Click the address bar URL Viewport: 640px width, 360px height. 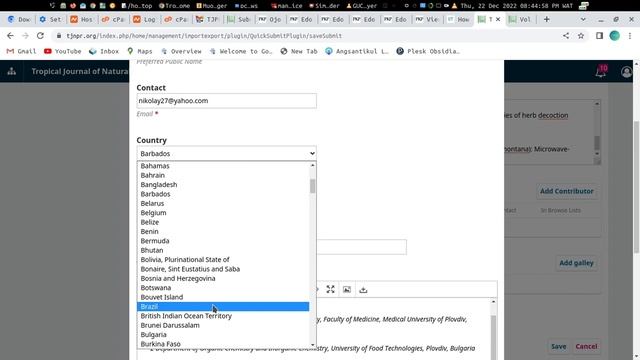[204, 36]
